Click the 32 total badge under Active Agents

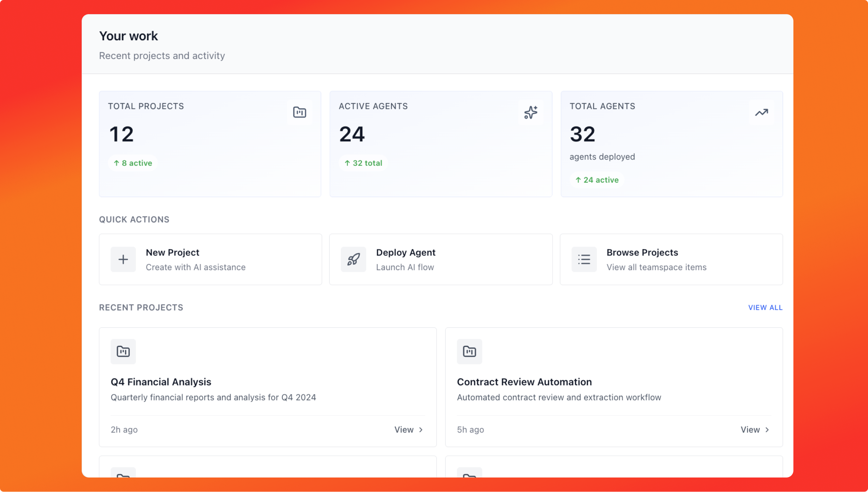tap(363, 163)
